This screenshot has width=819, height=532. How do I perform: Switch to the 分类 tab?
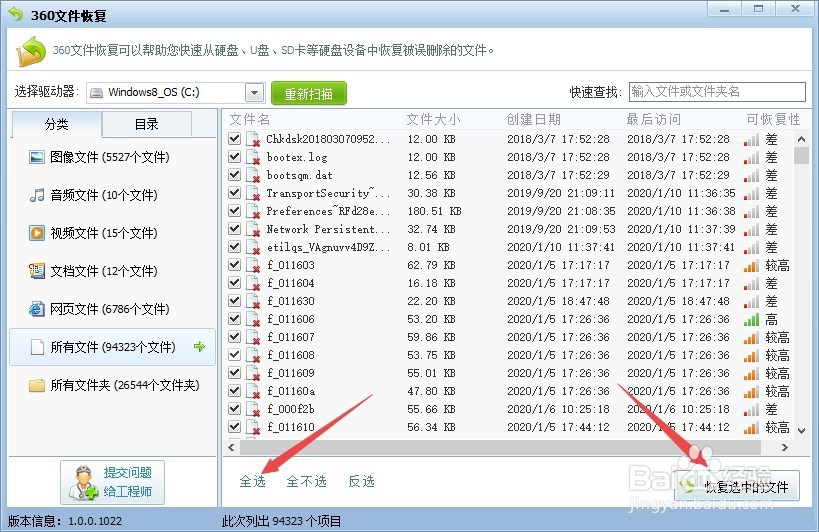[x=56, y=124]
